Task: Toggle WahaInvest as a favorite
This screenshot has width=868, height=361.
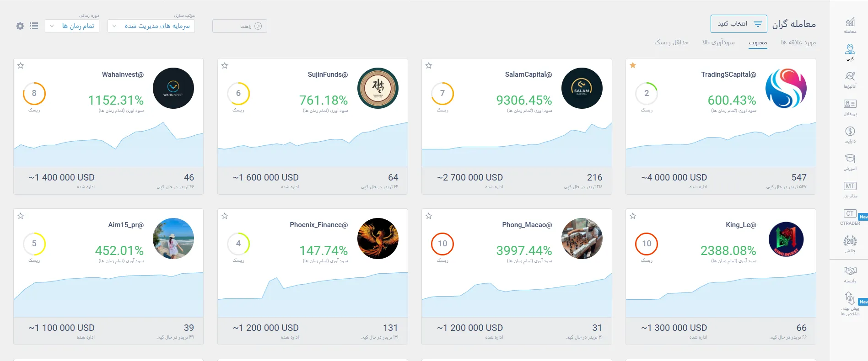Action: (21, 65)
